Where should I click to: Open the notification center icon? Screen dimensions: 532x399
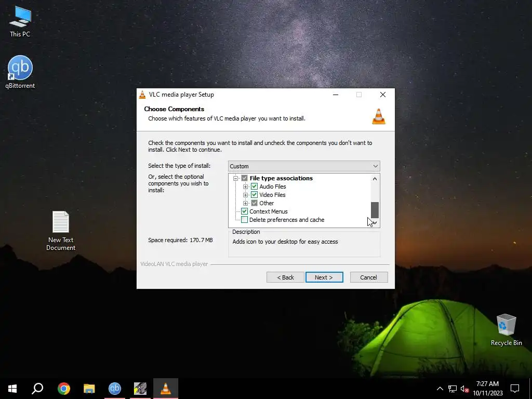(x=515, y=389)
